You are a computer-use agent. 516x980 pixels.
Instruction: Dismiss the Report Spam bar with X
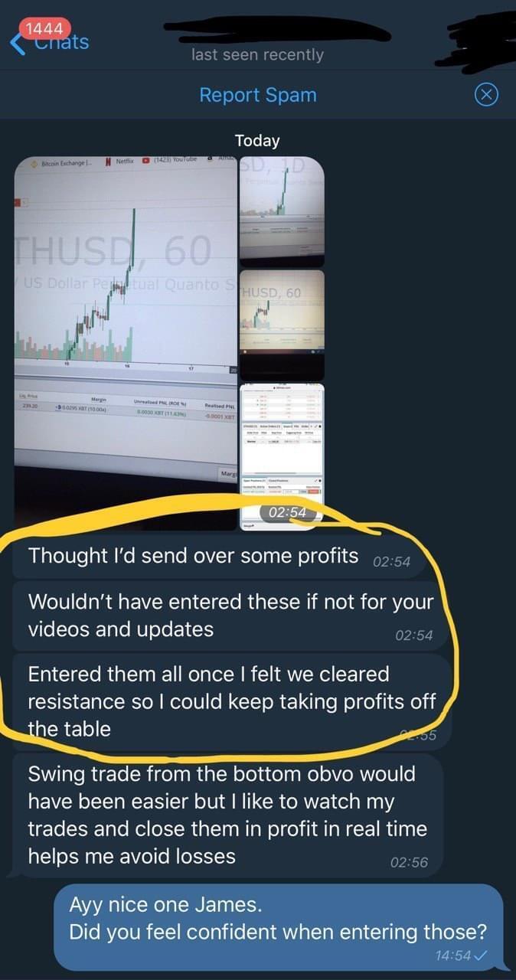coord(487,95)
